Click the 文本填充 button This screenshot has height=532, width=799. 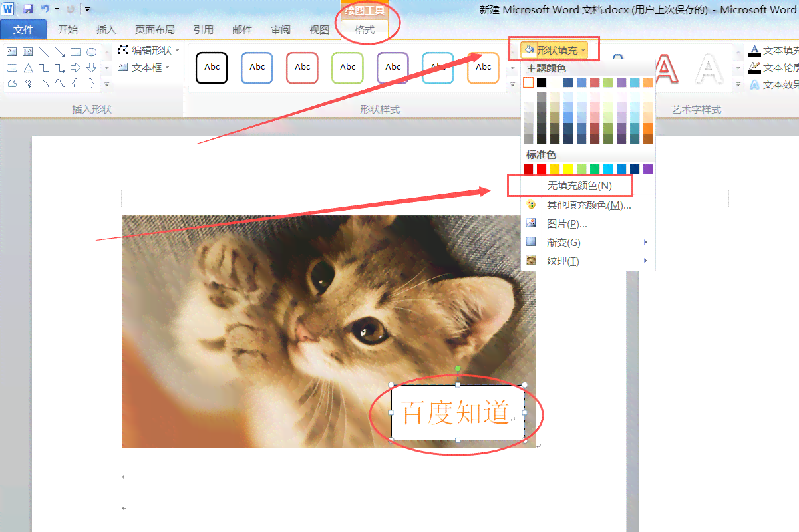[773, 50]
